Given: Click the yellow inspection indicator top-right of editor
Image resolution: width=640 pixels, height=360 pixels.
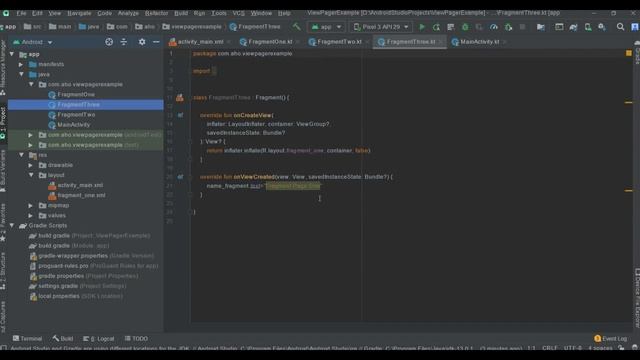Looking at the screenshot, I should tap(629, 53).
